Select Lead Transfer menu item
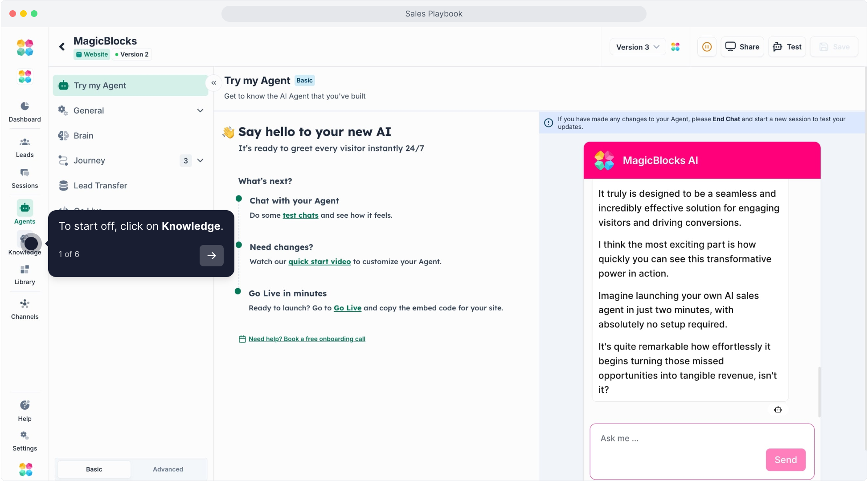The image size is (868, 481). point(100,185)
